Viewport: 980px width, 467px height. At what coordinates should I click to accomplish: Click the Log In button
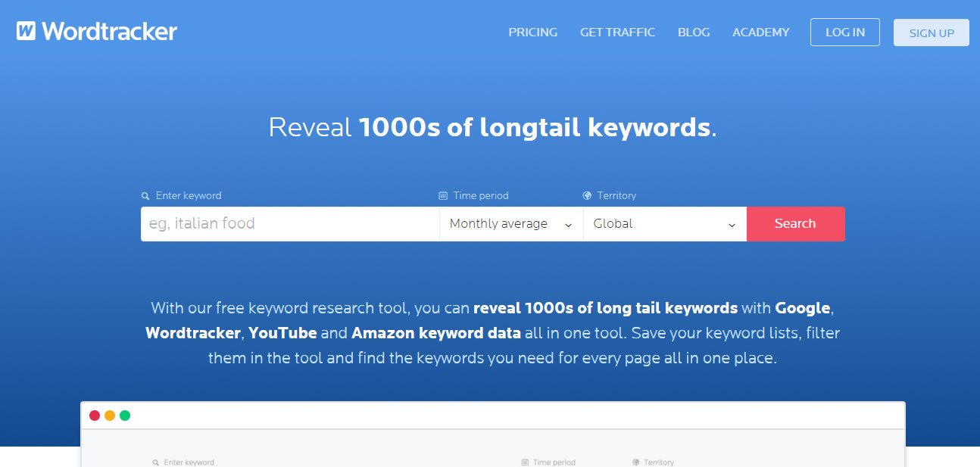click(845, 33)
